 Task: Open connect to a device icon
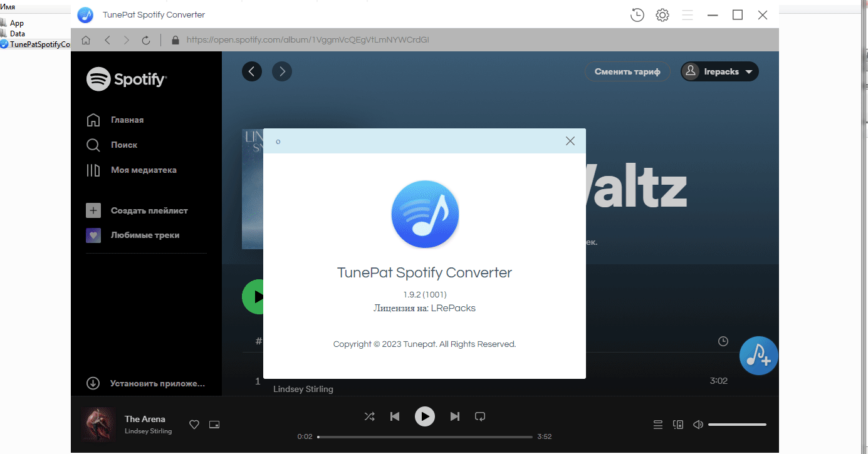click(678, 425)
